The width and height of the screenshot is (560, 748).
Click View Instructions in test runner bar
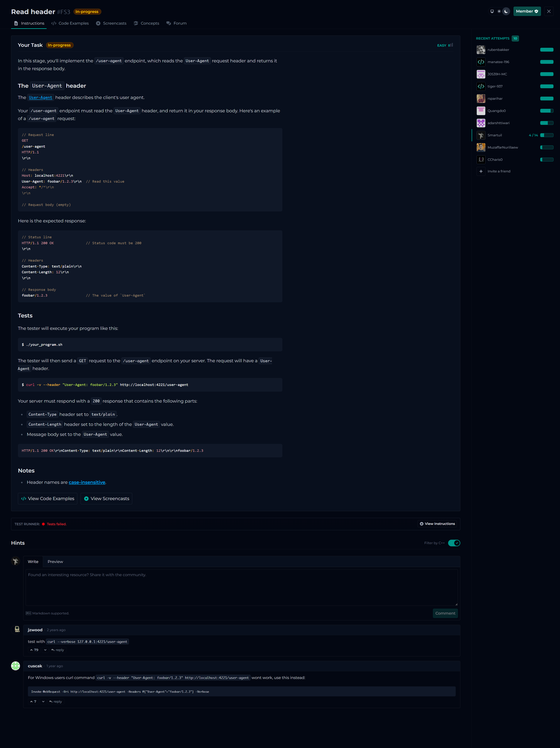coord(437,524)
